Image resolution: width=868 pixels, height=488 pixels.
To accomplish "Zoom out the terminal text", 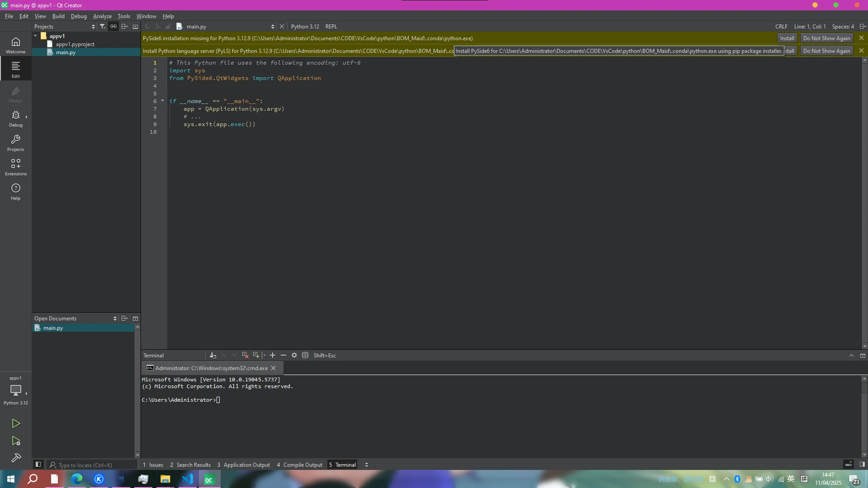I will coord(283,356).
